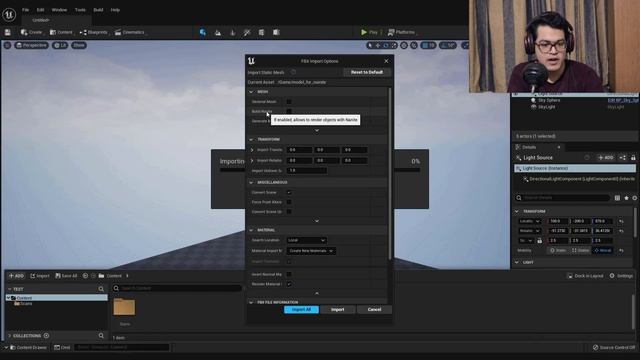
Task: Open the Cinematics dropdown in the toolbar
Action: point(130,32)
